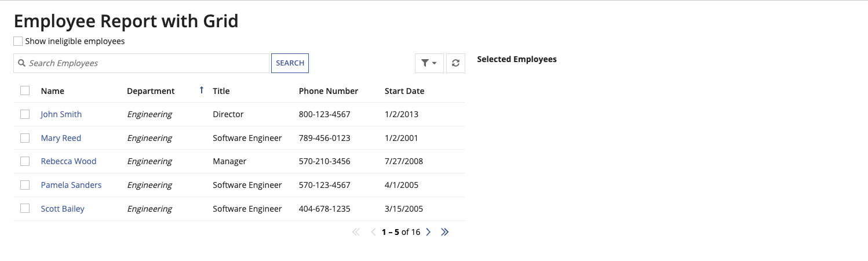Click Scott Bailey's Software Engineer title
This screenshot has height=261, width=868.
(x=247, y=209)
